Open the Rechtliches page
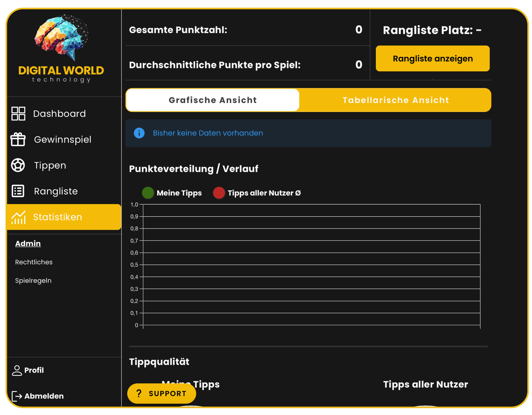Screen dimensions: 532x415 (x=34, y=262)
